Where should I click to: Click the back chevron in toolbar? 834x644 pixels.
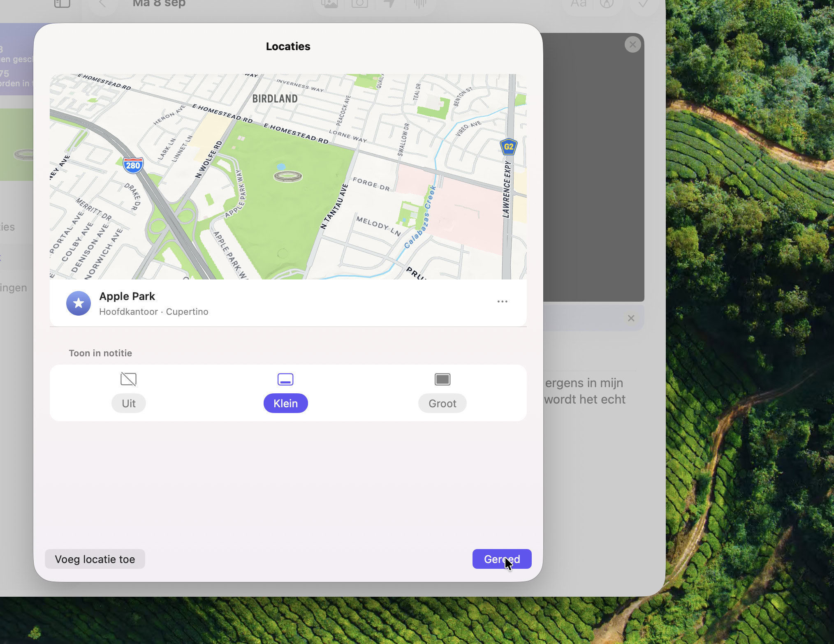[x=103, y=4]
